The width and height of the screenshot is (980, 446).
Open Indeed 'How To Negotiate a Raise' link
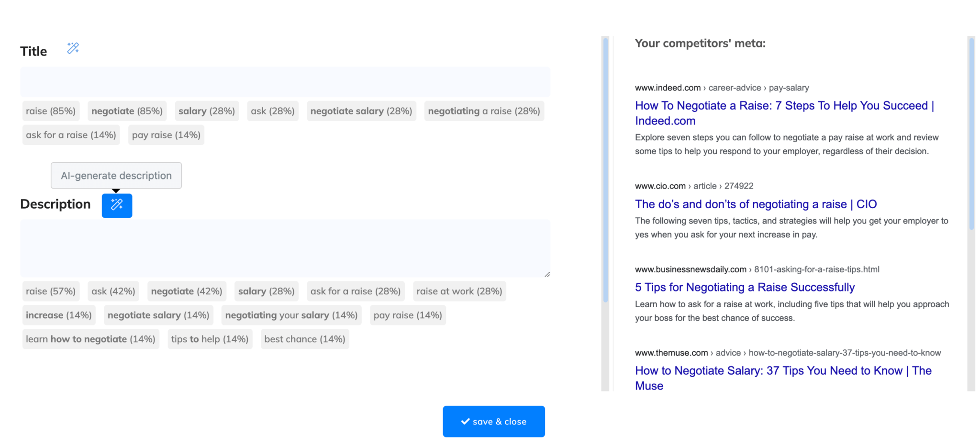coord(784,106)
